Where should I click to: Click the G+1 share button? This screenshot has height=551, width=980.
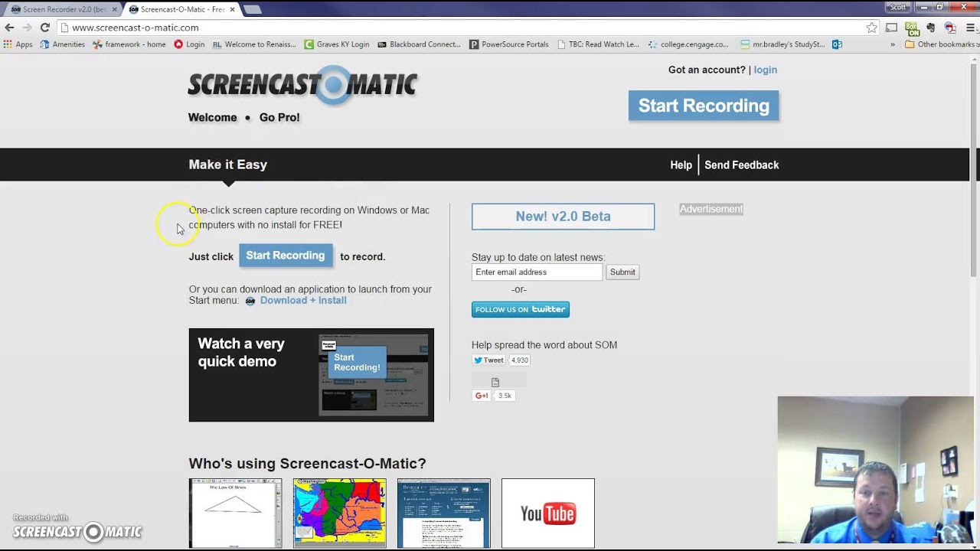(482, 396)
